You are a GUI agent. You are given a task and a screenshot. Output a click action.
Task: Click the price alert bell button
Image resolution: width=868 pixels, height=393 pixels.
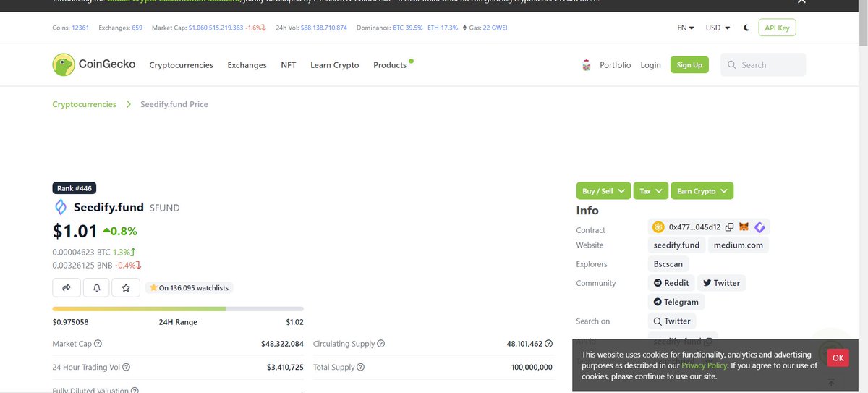point(96,287)
